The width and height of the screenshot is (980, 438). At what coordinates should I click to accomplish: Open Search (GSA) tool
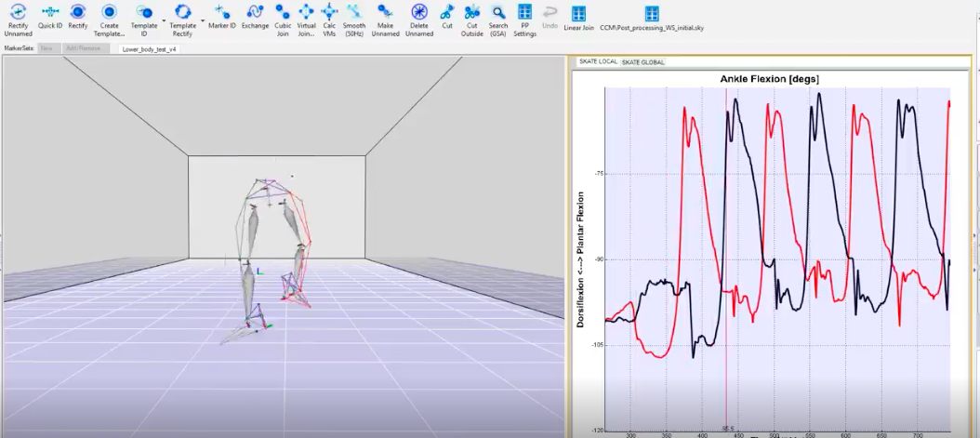[x=498, y=20]
